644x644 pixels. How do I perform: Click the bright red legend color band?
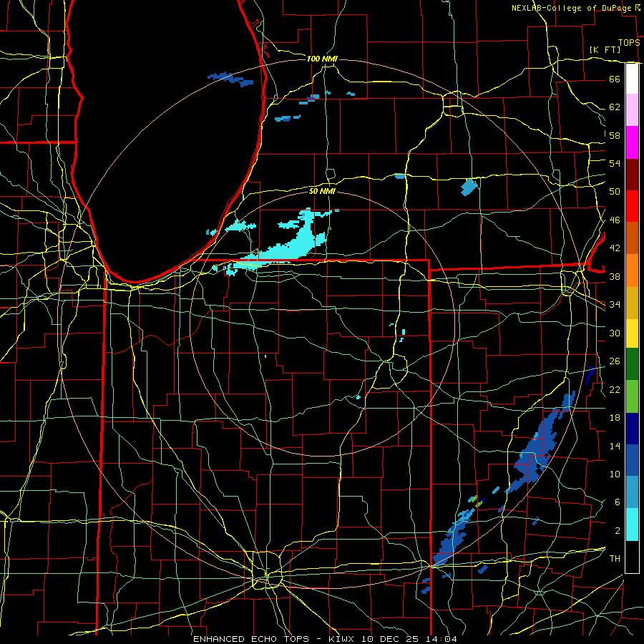[632, 206]
